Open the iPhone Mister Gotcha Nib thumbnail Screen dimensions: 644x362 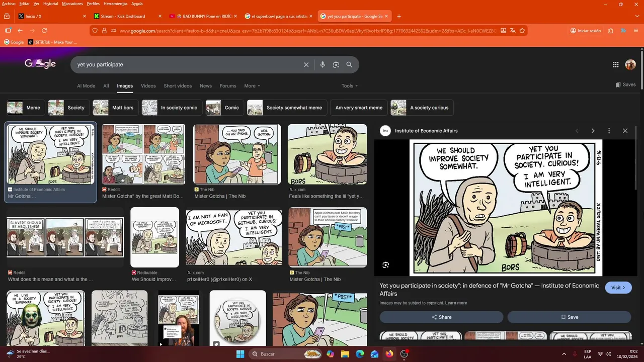pyautogui.click(x=237, y=154)
